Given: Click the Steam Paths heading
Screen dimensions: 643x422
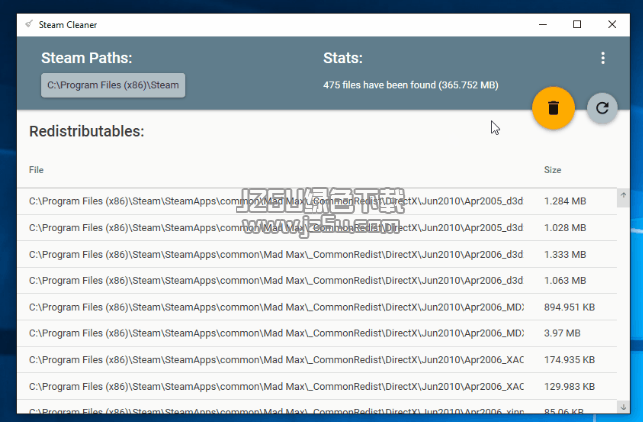Looking at the screenshot, I should [87, 58].
